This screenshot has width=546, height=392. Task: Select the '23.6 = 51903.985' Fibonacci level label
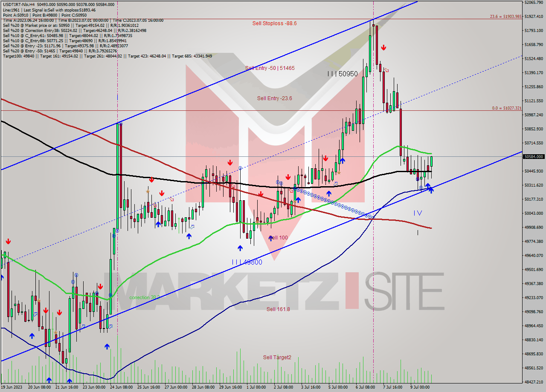click(505, 17)
